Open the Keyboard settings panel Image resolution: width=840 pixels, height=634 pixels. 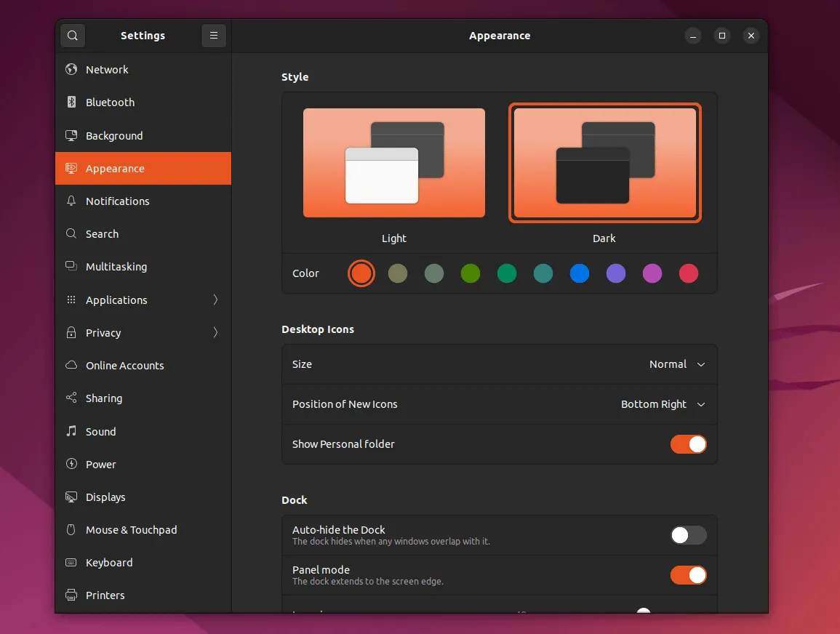[109, 562]
